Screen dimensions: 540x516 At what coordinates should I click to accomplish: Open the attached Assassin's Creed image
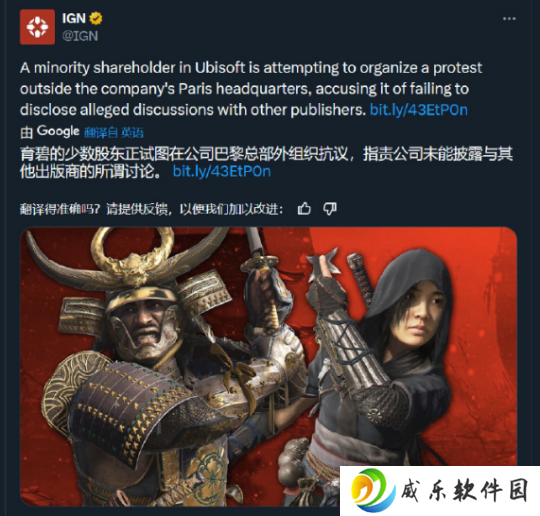[x=269, y=367]
